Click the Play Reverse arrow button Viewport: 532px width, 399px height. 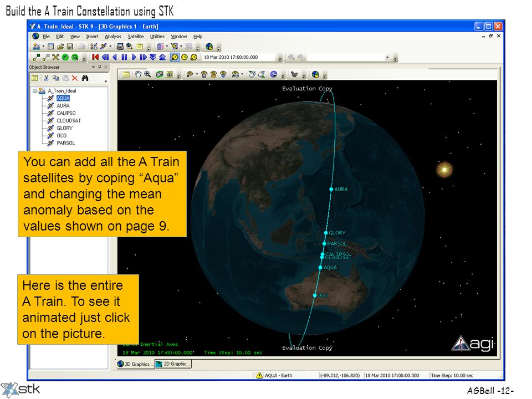115,57
